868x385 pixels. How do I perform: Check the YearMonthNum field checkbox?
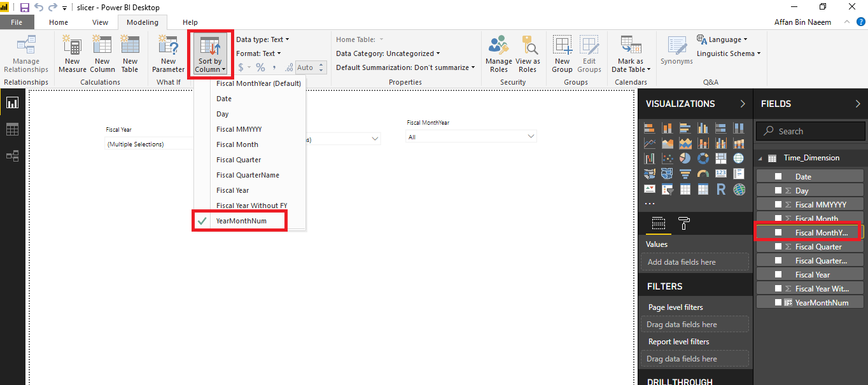pos(778,303)
